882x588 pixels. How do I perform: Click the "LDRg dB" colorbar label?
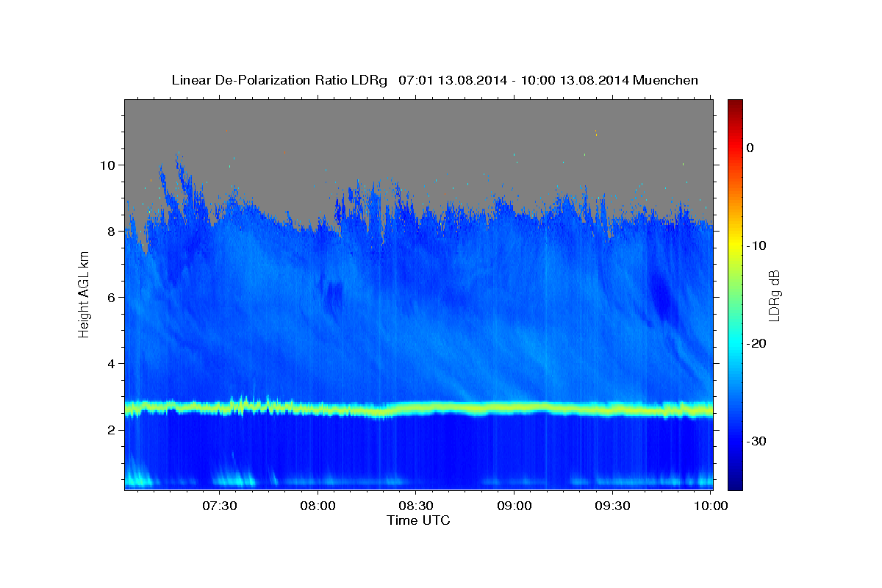[773, 294]
